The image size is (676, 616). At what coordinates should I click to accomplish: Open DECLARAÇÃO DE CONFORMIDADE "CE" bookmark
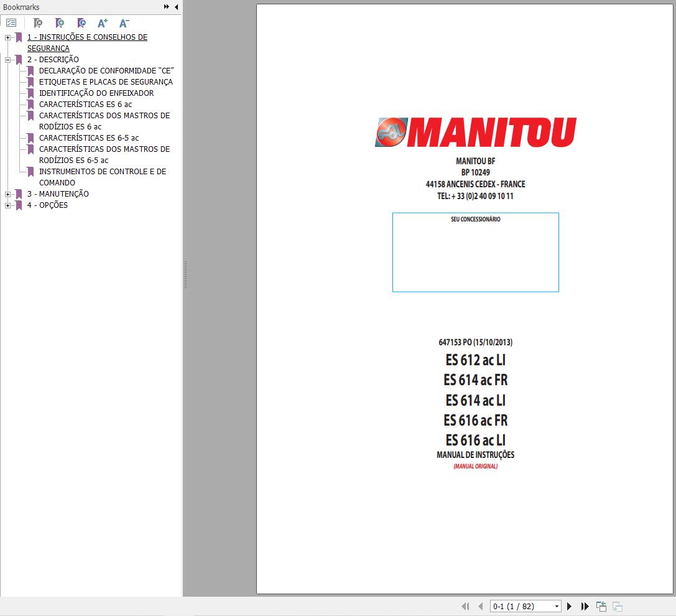(106, 71)
